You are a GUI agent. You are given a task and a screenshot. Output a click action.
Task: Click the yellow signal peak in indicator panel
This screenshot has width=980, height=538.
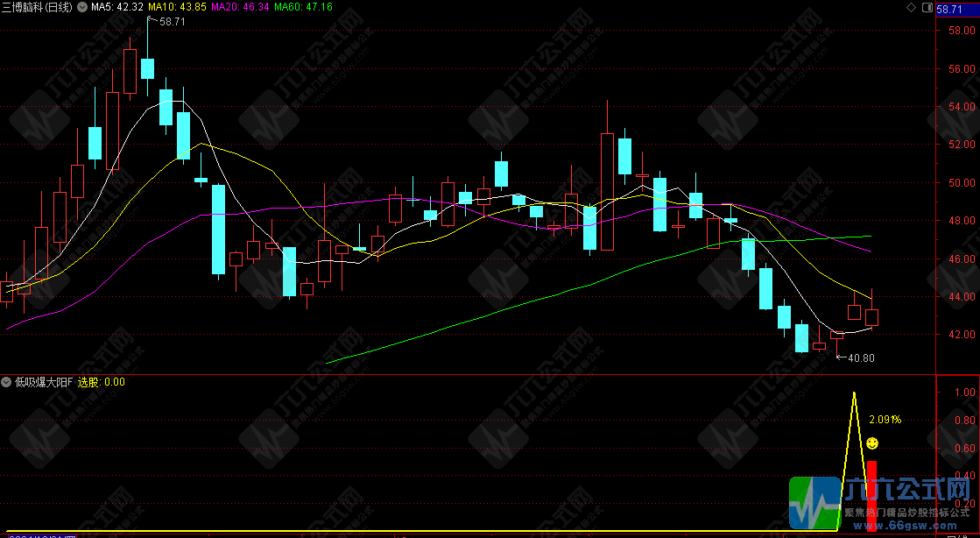click(x=853, y=394)
